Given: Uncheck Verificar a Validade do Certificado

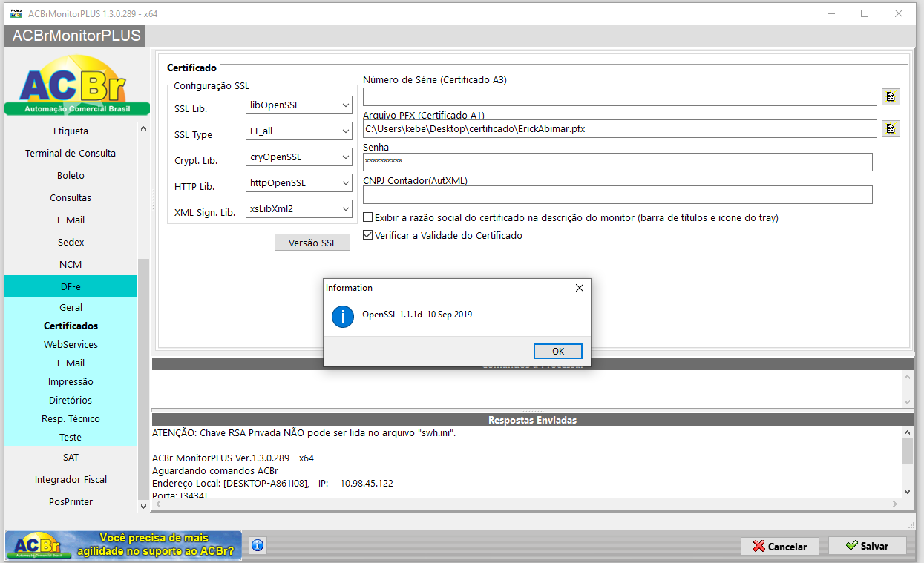Looking at the screenshot, I should click(368, 235).
